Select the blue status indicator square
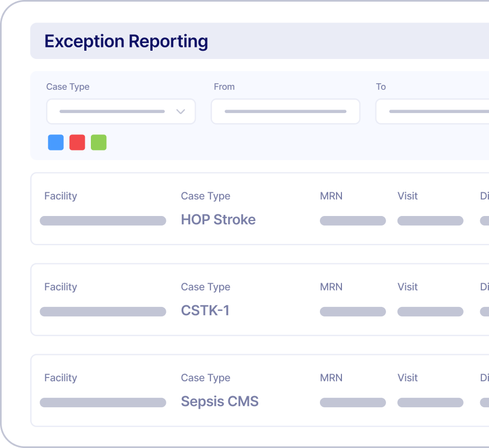489x448 pixels. [x=55, y=142]
